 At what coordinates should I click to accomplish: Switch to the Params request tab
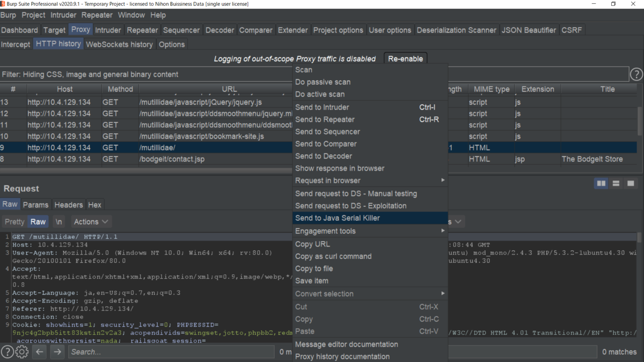36,205
